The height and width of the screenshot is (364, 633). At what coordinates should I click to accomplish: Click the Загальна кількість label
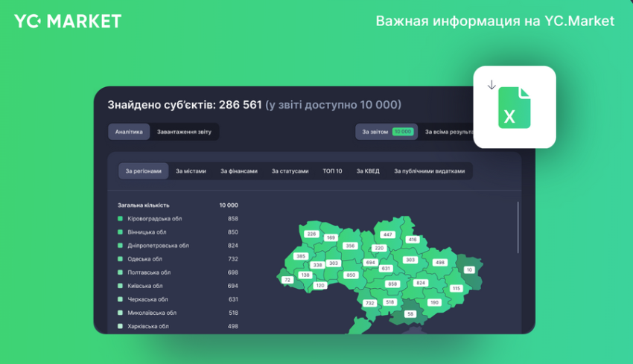point(144,205)
